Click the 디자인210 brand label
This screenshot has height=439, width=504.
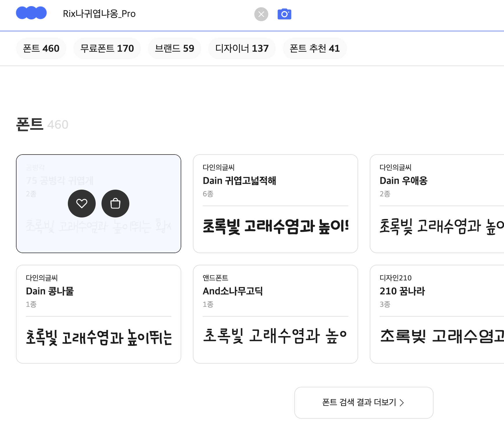click(396, 278)
